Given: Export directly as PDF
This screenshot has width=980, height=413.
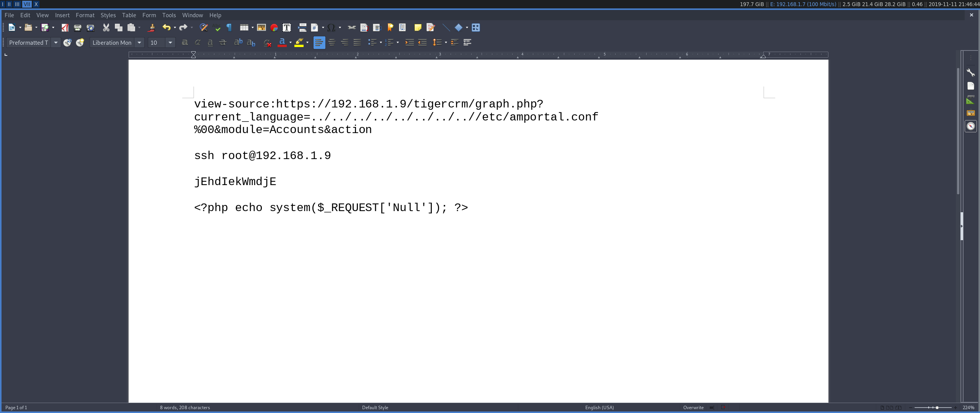Looking at the screenshot, I should coord(65,28).
